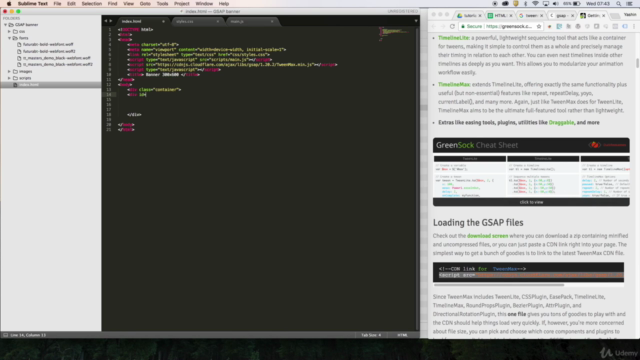Image resolution: width=640 pixels, height=360 pixels.
Task: Open the Goto menu
Action: coord(145,4)
